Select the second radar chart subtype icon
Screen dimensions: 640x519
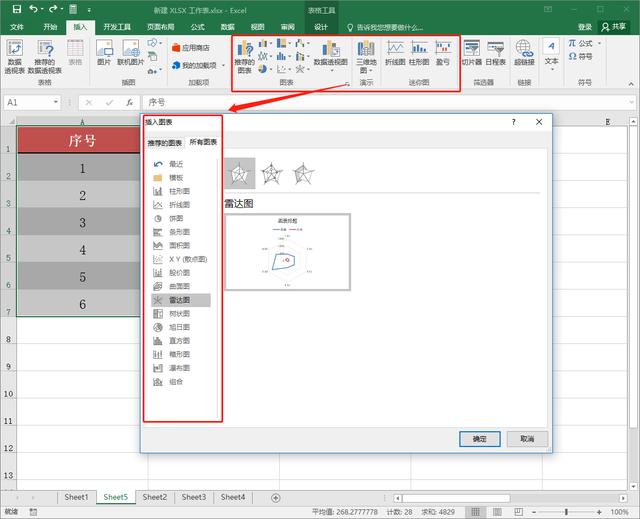[x=271, y=175]
